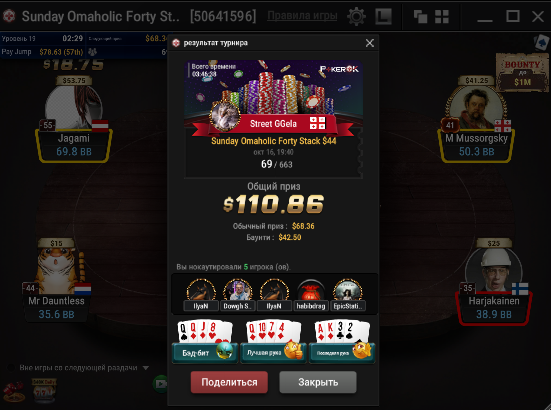Click the Закрыть button
551x410 pixels.
pyautogui.click(x=318, y=382)
